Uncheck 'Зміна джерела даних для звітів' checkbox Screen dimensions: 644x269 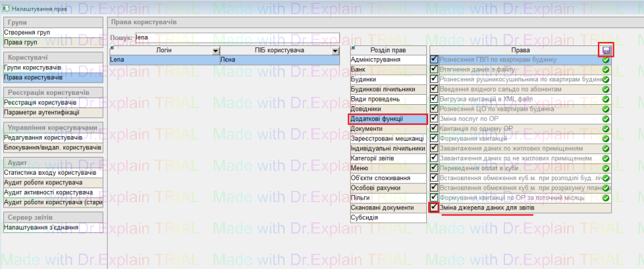tap(434, 208)
